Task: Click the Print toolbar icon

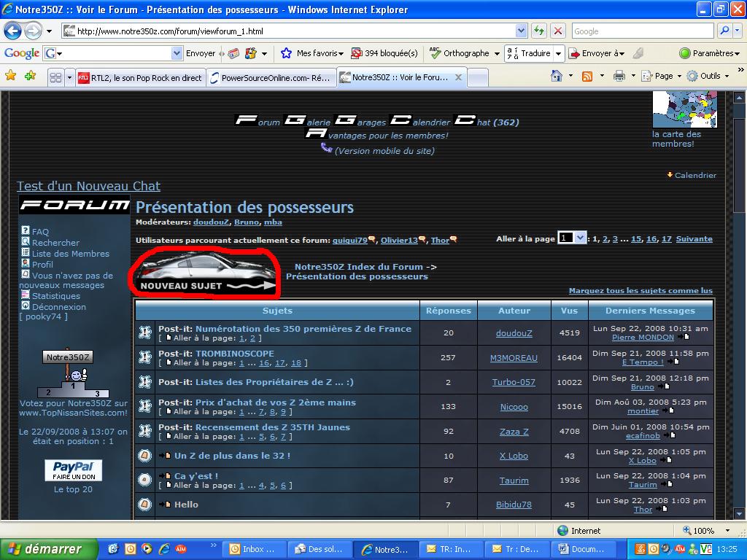Action: coord(619,76)
